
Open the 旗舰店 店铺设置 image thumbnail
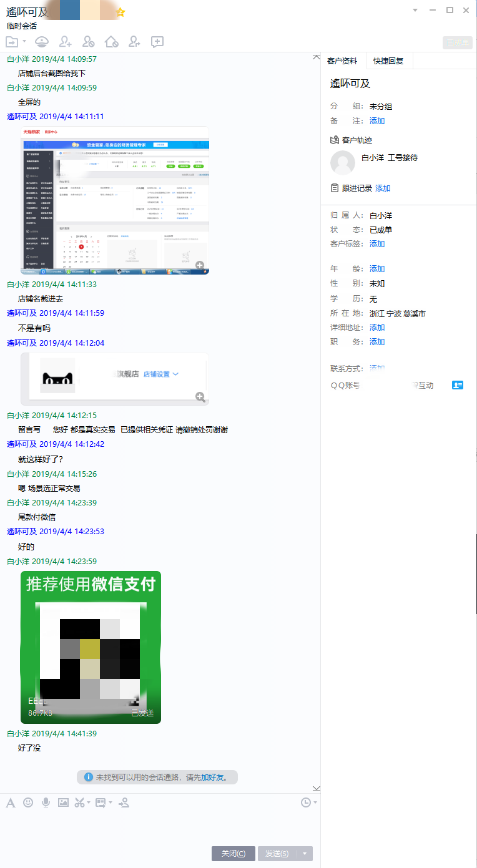[x=115, y=379]
